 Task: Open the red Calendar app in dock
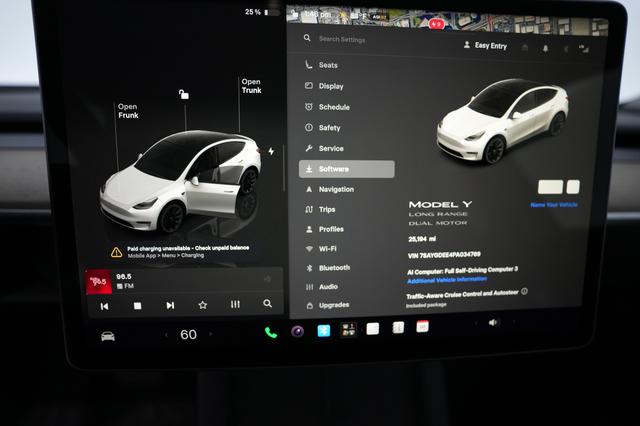tap(422, 326)
